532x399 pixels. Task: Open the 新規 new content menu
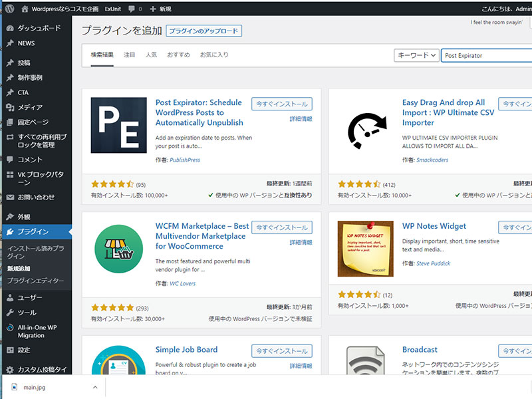(x=160, y=9)
